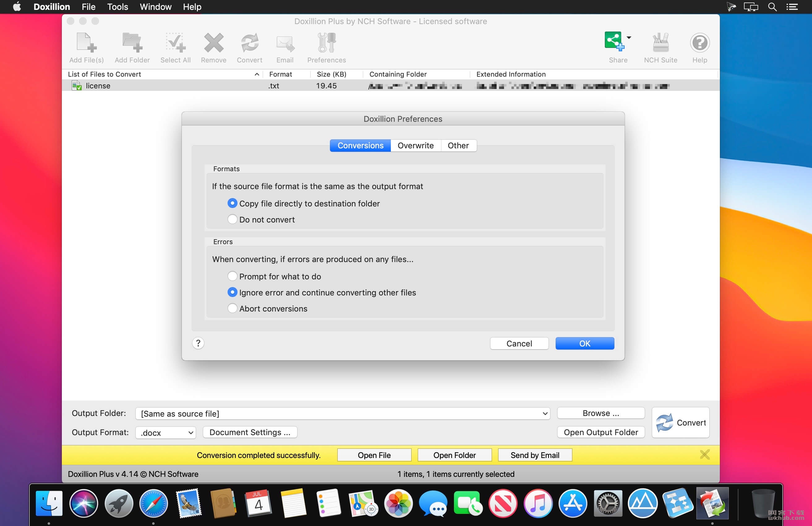Open the Tools menu

click(118, 7)
